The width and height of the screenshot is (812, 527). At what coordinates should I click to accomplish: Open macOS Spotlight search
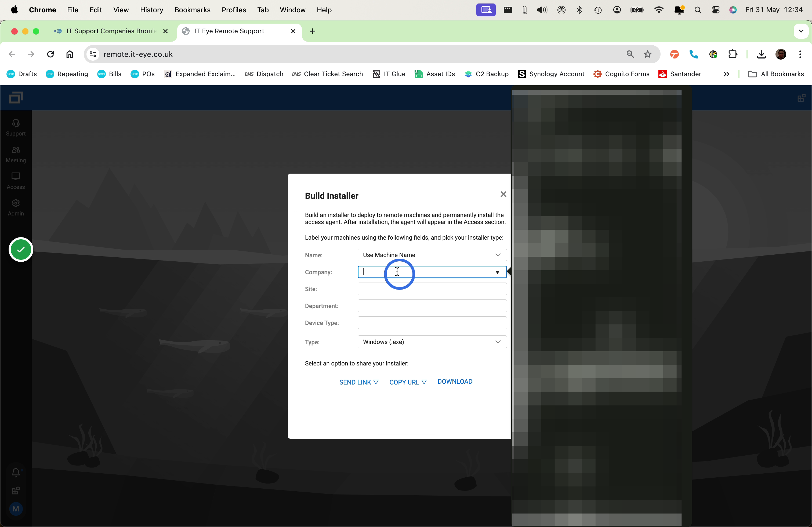click(x=698, y=10)
